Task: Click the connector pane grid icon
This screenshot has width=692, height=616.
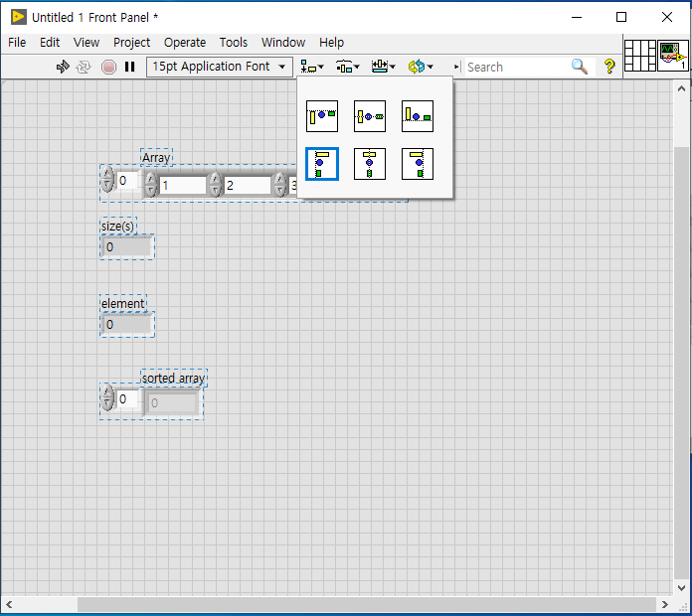Action: point(640,56)
